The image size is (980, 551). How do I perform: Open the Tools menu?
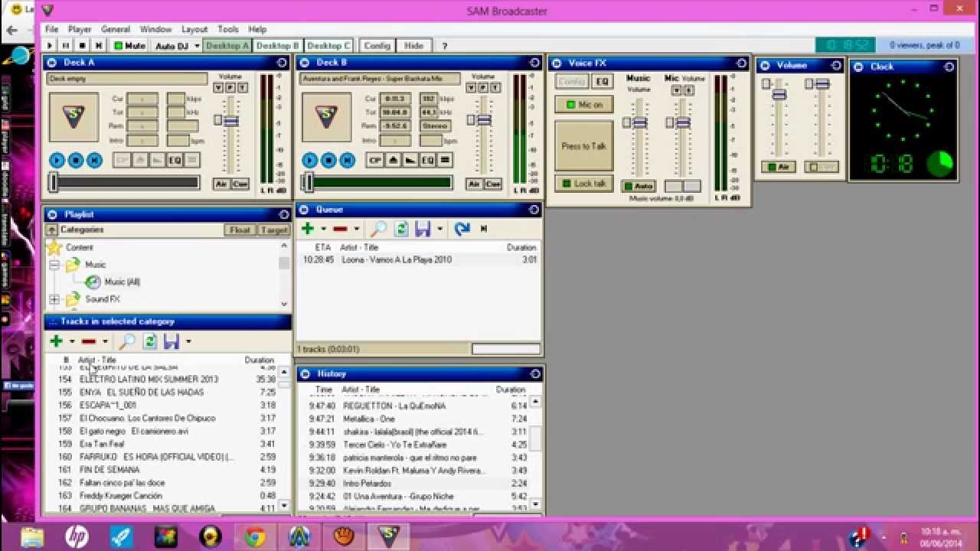point(228,29)
